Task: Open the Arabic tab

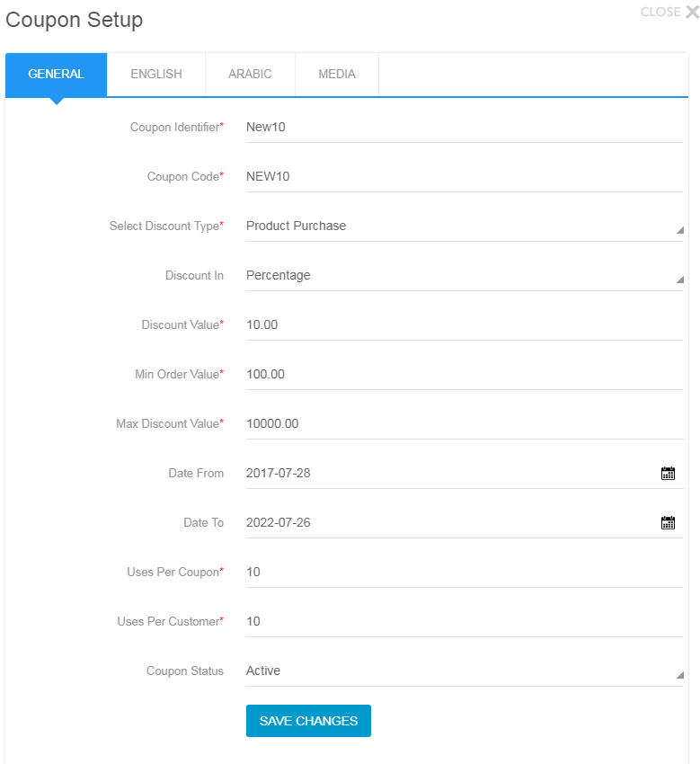Action: [250, 74]
